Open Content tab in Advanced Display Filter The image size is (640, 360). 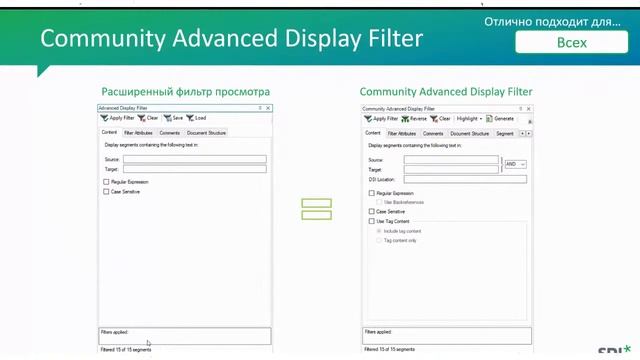[109, 132]
